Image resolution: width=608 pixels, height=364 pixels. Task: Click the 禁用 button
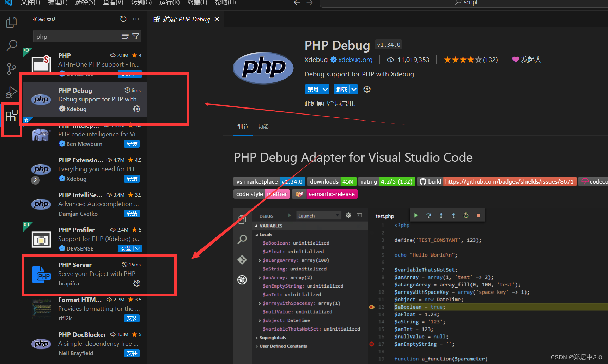[x=313, y=89]
